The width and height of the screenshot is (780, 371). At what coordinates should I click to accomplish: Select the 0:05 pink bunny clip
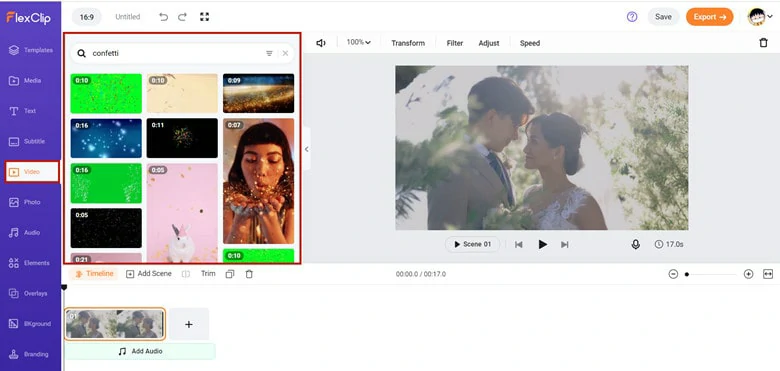point(182,212)
